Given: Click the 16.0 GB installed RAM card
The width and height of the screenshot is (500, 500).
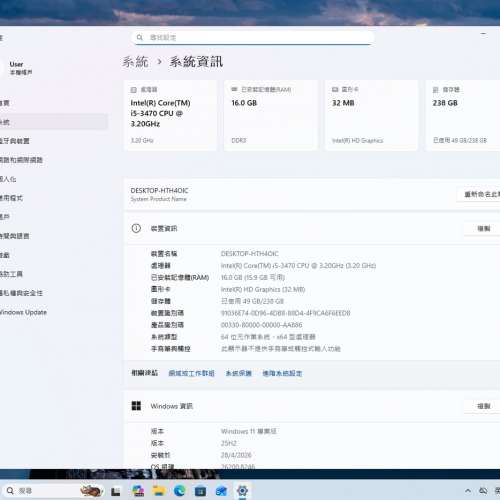Looking at the screenshot, I should (271, 115).
